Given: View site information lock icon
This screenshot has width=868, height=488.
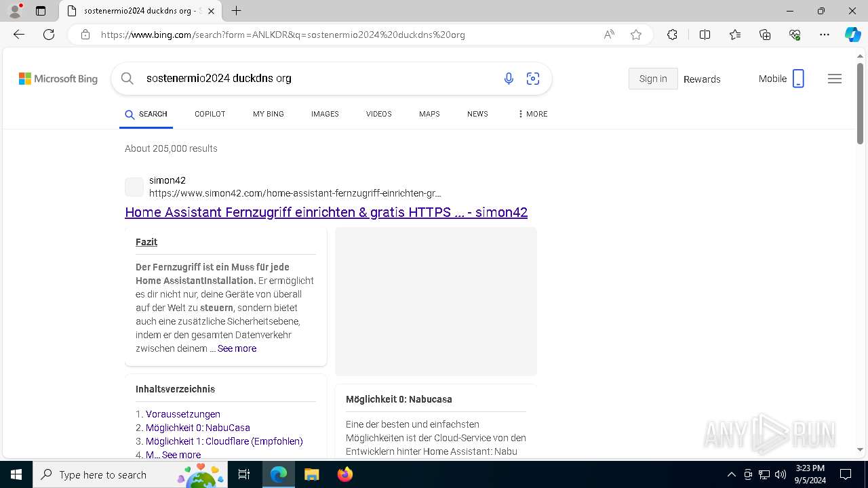Looking at the screenshot, I should pyautogui.click(x=85, y=35).
